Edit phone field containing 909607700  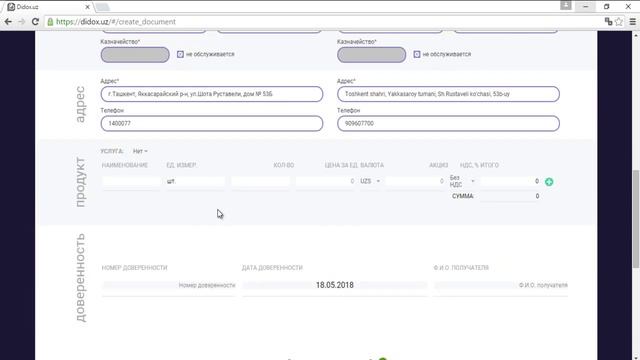pos(448,123)
